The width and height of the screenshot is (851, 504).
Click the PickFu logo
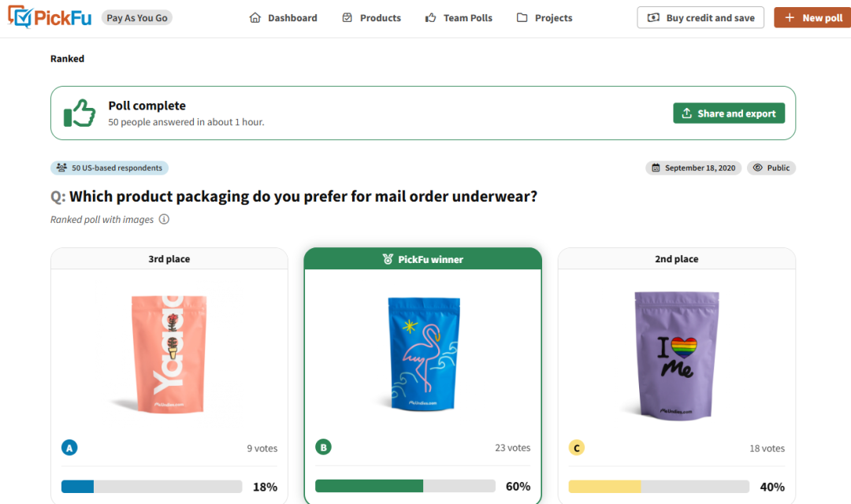coord(48,17)
